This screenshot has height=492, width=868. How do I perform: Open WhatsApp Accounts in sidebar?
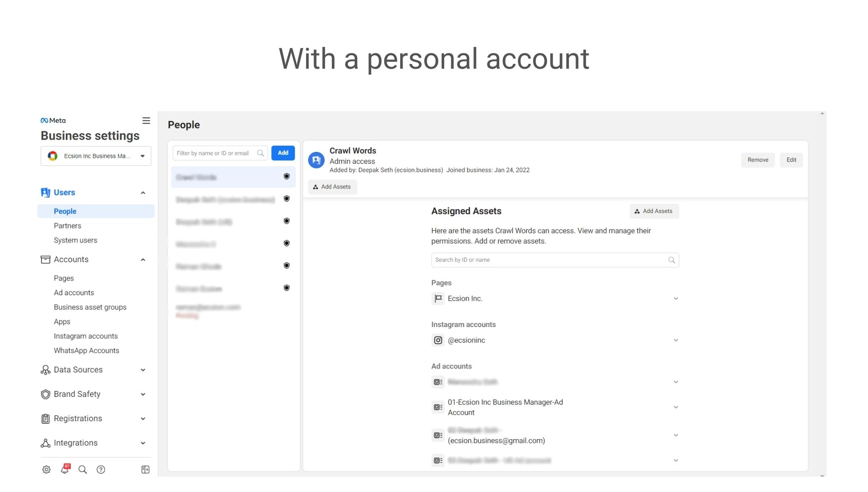click(86, 350)
